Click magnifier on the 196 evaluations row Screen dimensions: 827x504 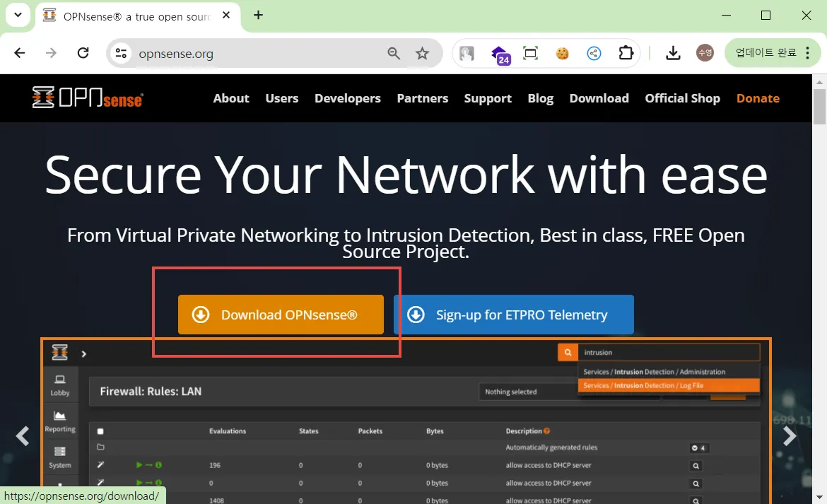click(x=696, y=466)
